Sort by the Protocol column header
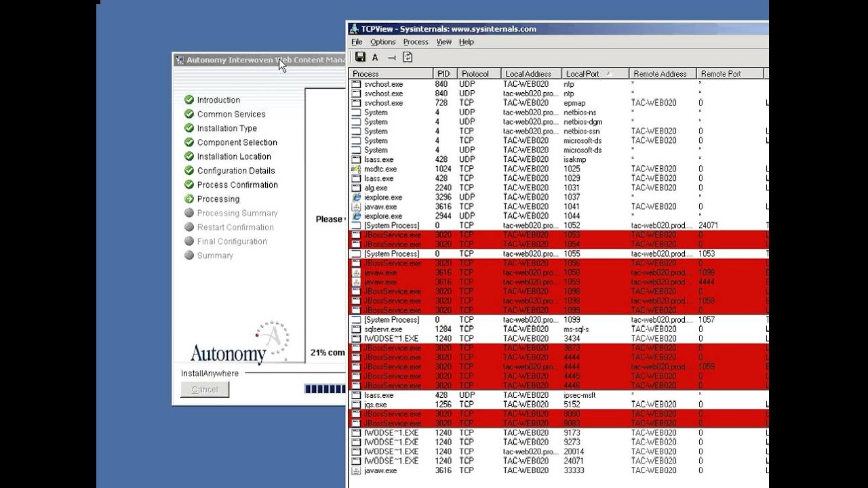 tap(478, 74)
